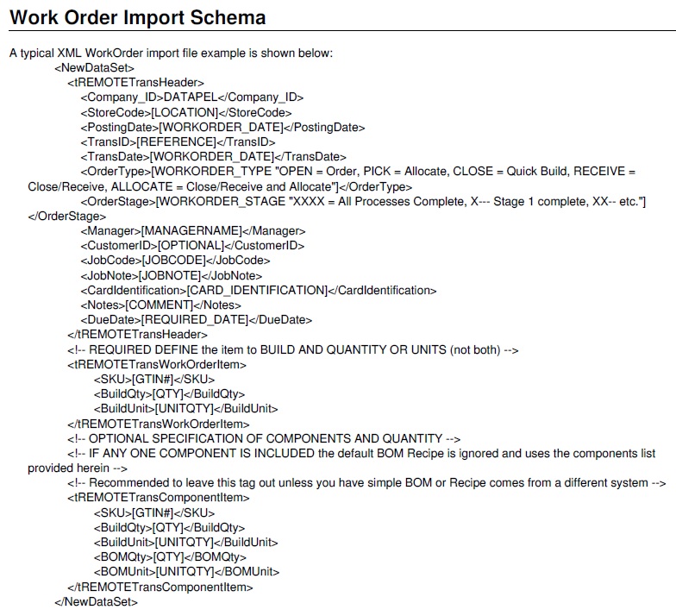Click the closing </tREMOTETransHeader> tag
The image size is (676, 616).
[x=137, y=335]
